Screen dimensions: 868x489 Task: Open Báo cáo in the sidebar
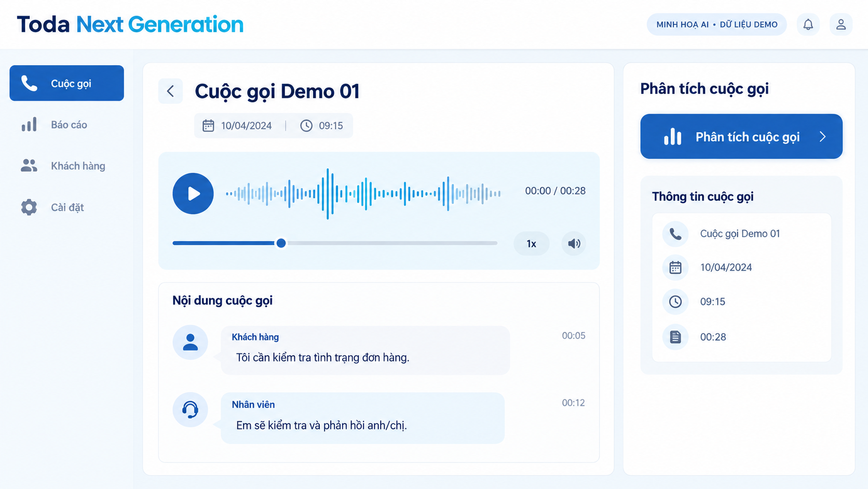tap(66, 125)
